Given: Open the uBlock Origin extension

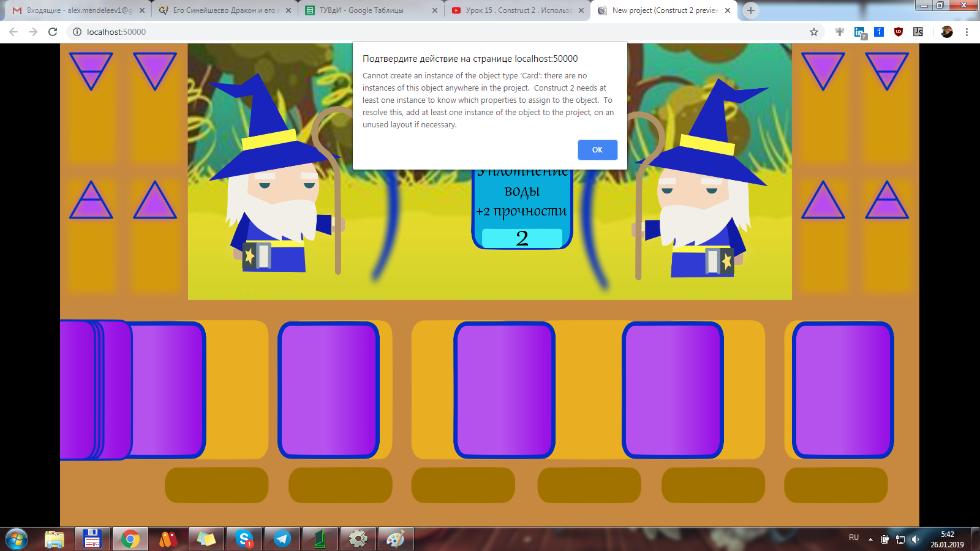Looking at the screenshot, I should [x=899, y=32].
